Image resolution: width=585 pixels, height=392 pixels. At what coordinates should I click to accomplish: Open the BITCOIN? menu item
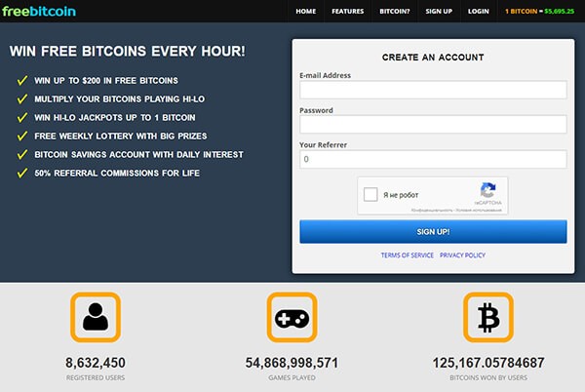pyautogui.click(x=394, y=11)
